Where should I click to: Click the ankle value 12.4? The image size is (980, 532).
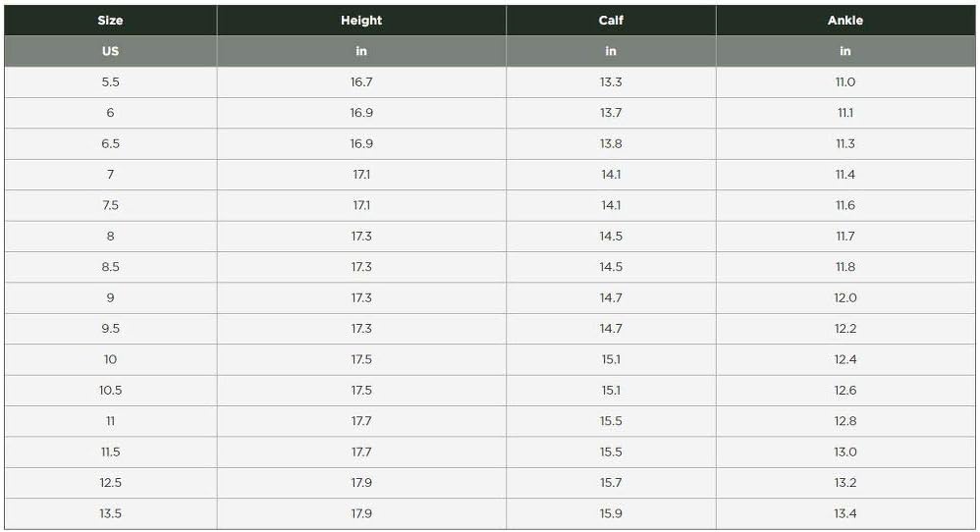(x=844, y=359)
